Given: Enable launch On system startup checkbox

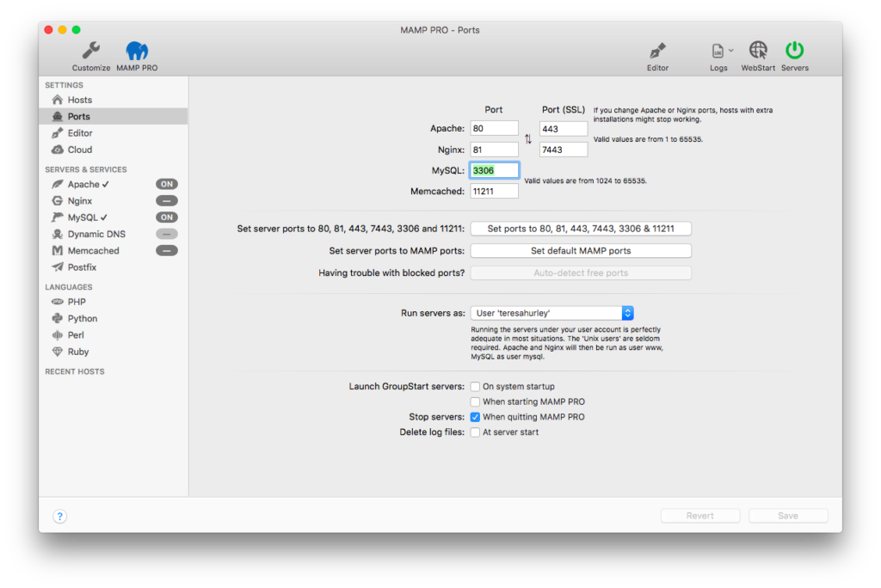Looking at the screenshot, I should [x=475, y=386].
